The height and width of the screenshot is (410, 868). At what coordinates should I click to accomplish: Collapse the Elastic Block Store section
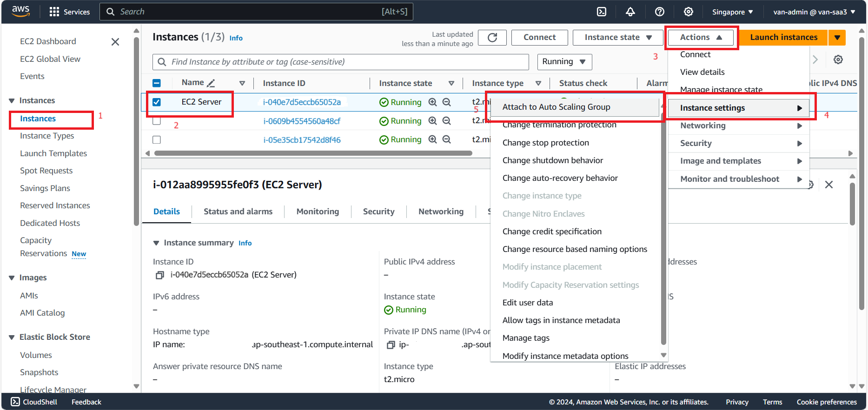[12, 337]
